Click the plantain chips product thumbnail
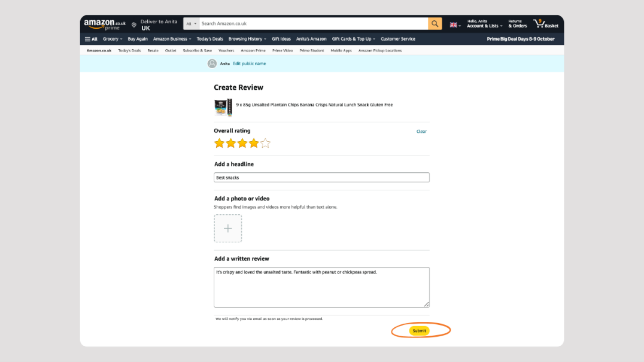This screenshot has width=644, height=362. coord(223,108)
